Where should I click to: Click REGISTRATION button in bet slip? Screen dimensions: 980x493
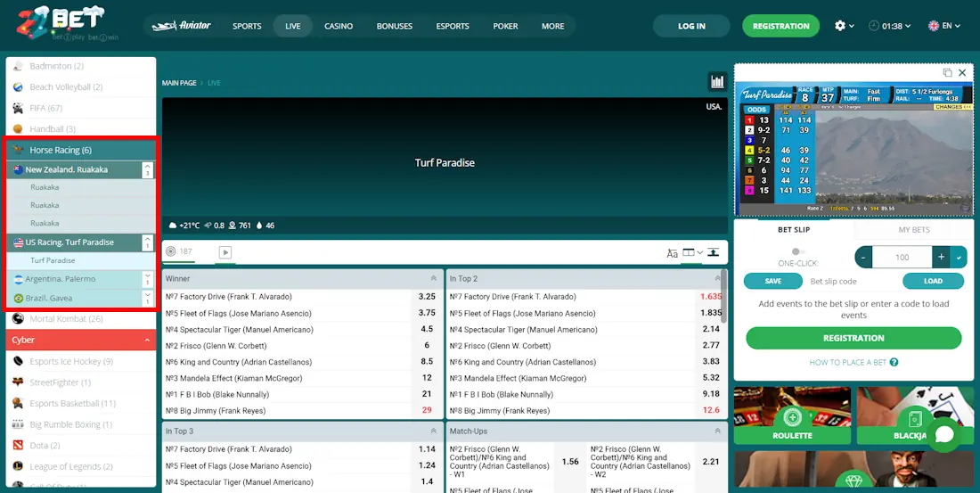(853, 338)
